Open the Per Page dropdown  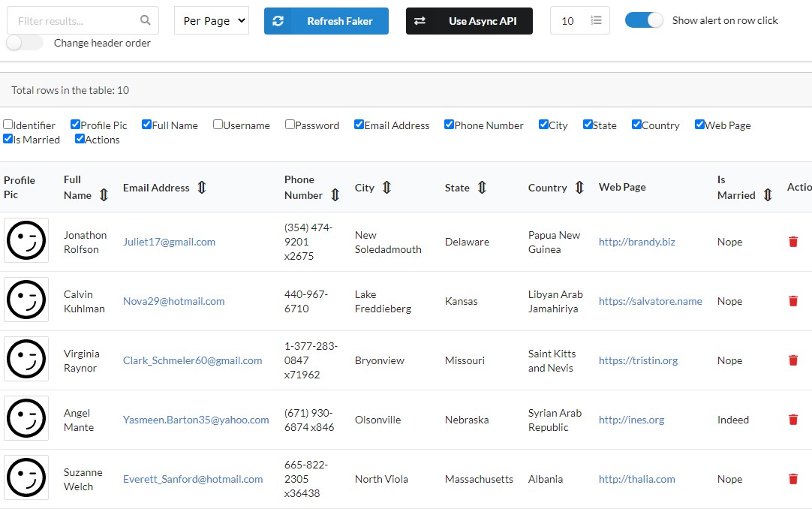(x=212, y=21)
